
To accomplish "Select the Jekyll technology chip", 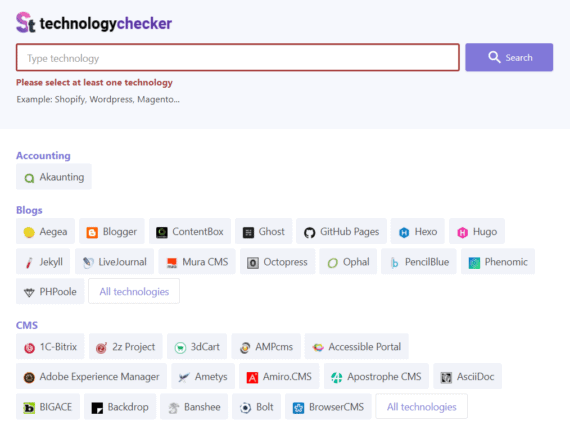I will coord(43,262).
